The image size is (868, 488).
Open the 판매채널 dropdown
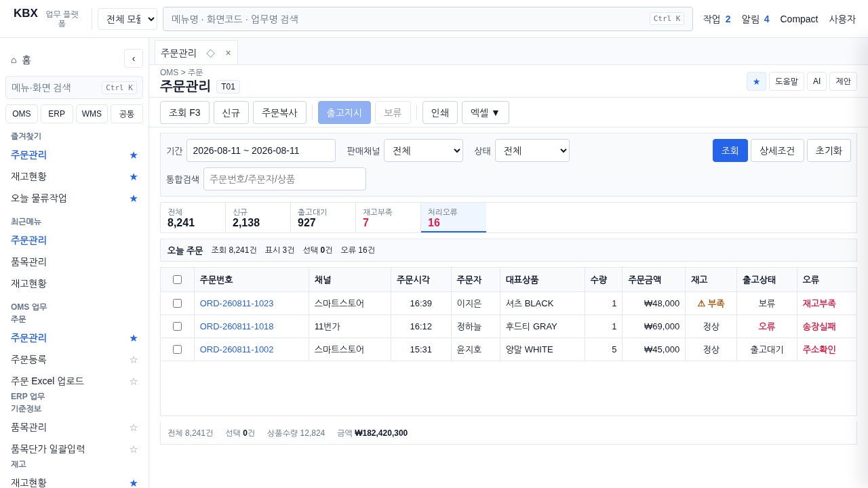pyautogui.click(x=423, y=150)
